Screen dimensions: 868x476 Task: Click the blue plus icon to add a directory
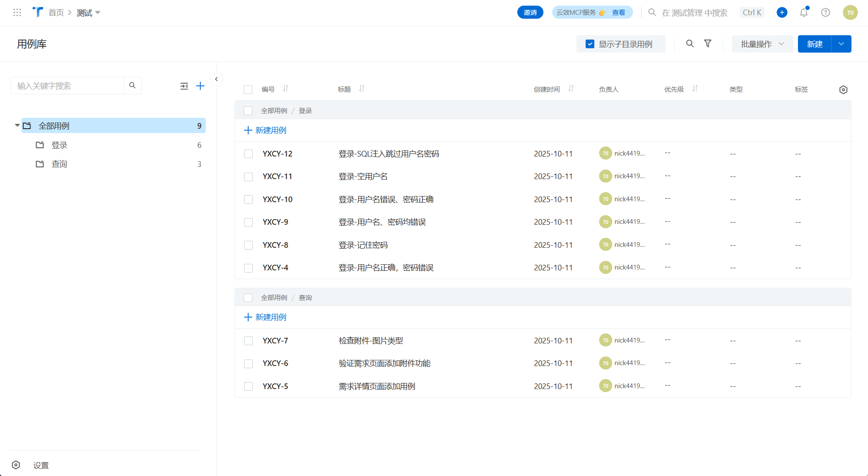[x=201, y=86]
